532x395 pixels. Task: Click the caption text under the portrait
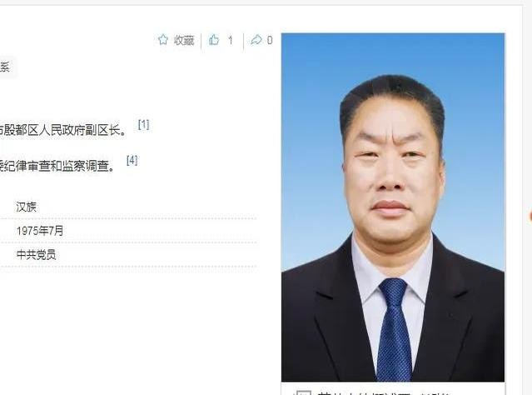[384, 393]
